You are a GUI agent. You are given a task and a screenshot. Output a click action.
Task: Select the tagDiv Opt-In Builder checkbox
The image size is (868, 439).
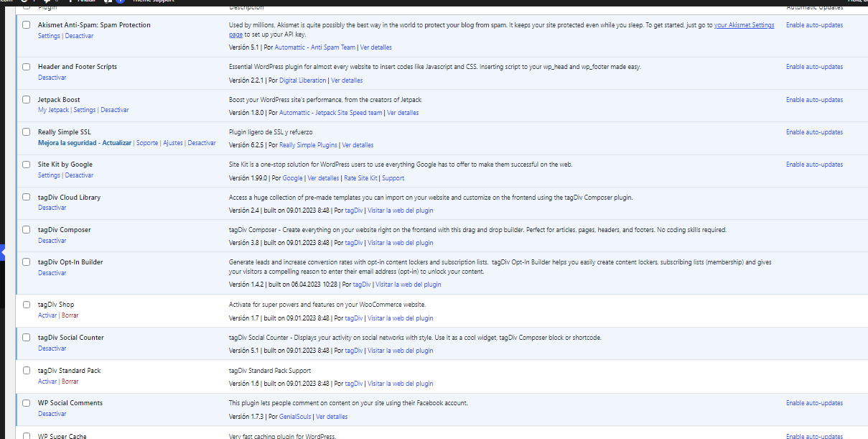(27, 262)
